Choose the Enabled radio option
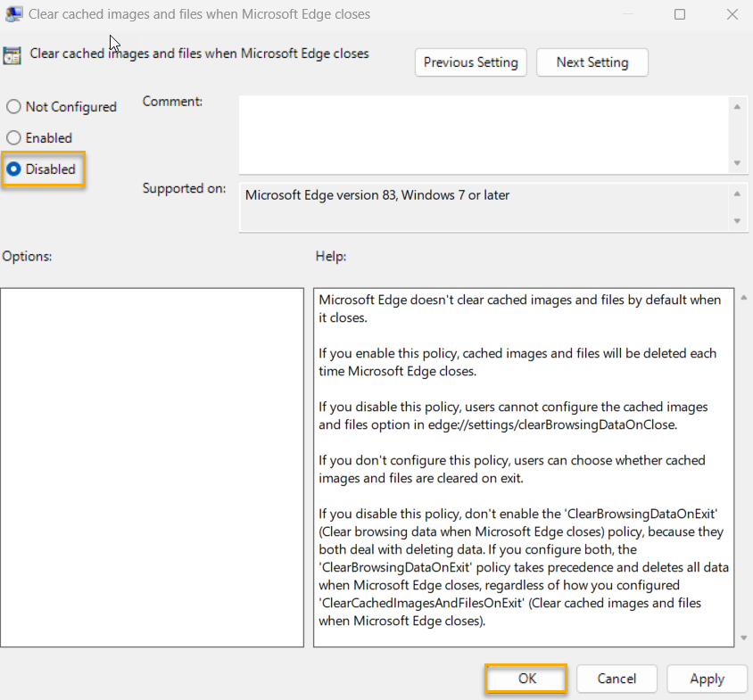 point(13,138)
